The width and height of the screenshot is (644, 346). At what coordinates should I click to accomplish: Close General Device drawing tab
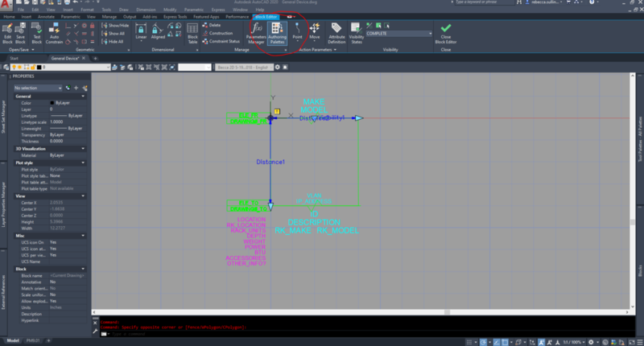click(84, 58)
